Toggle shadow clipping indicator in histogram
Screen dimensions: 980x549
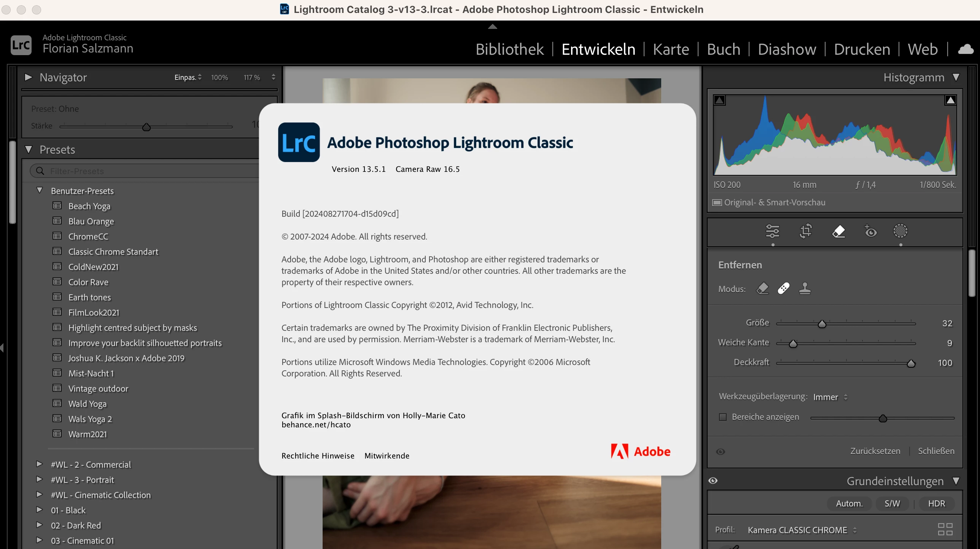(x=719, y=100)
